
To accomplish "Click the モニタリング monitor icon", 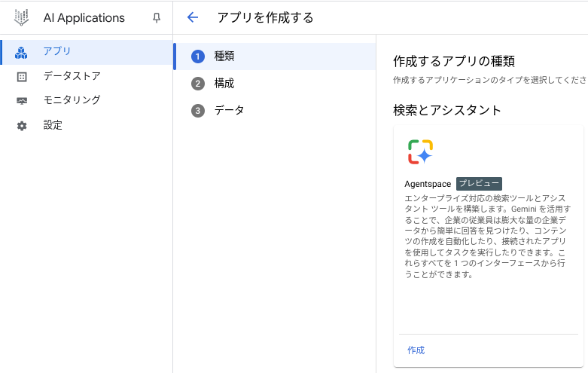I will [22, 101].
